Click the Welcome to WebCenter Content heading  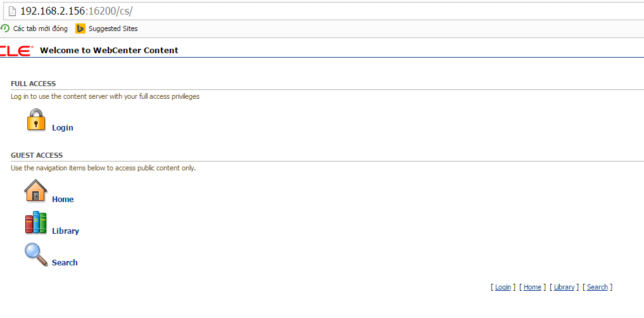(x=109, y=51)
